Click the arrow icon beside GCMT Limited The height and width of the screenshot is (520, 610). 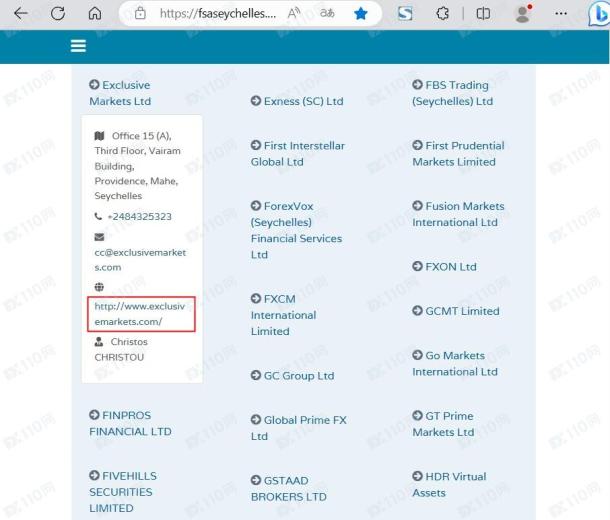point(417,311)
